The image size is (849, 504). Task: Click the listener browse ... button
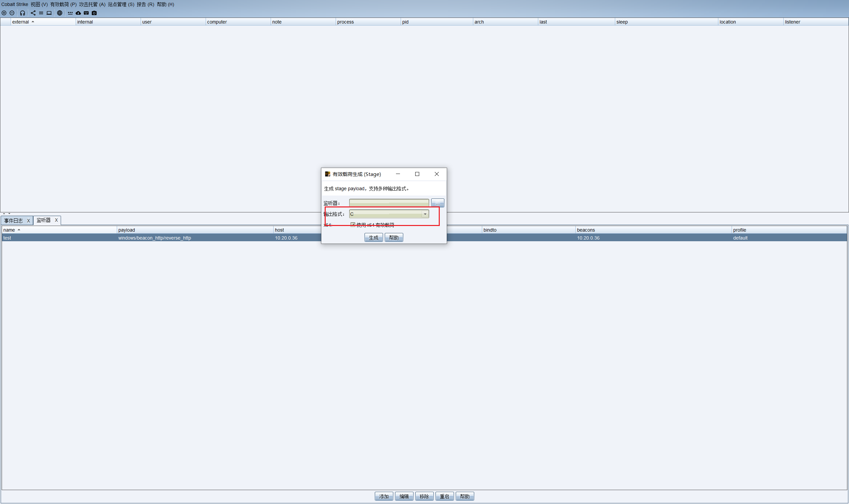click(x=437, y=203)
